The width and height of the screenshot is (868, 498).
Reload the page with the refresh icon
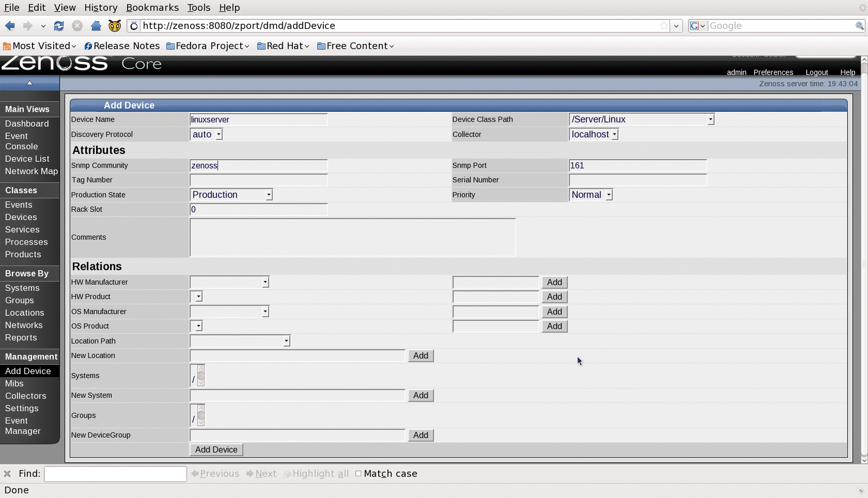click(x=59, y=25)
